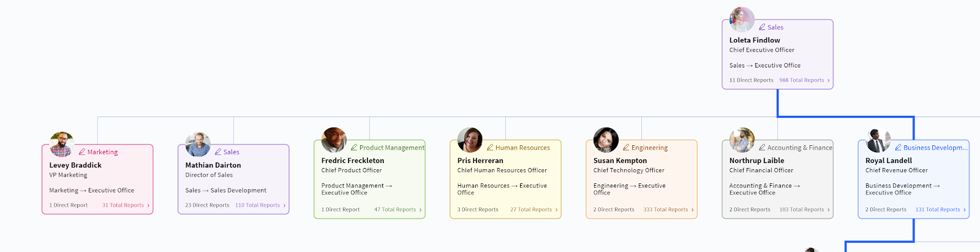Click the pencil icon beside Human Resources
The width and height of the screenshot is (980, 252).
tap(490, 148)
